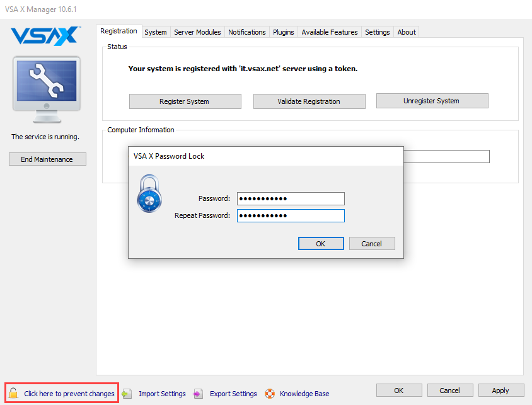Screen dimensions: 532x405
Task: Open the Import Settings link
Action: 162,394
